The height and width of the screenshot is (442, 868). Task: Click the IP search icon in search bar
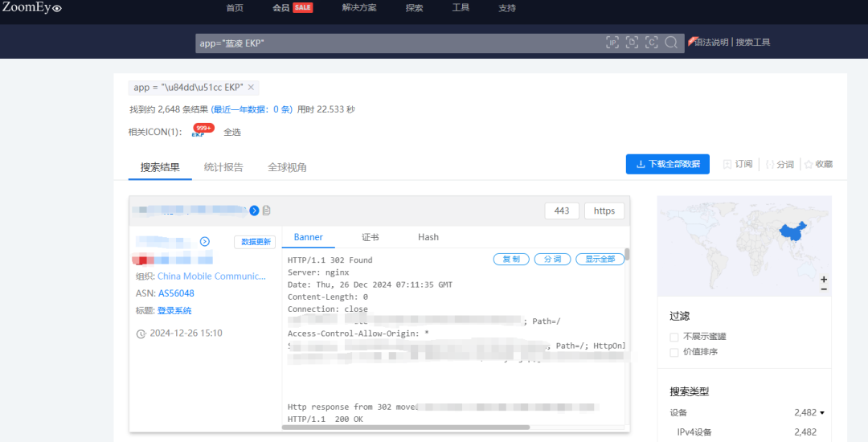click(x=612, y=43)
